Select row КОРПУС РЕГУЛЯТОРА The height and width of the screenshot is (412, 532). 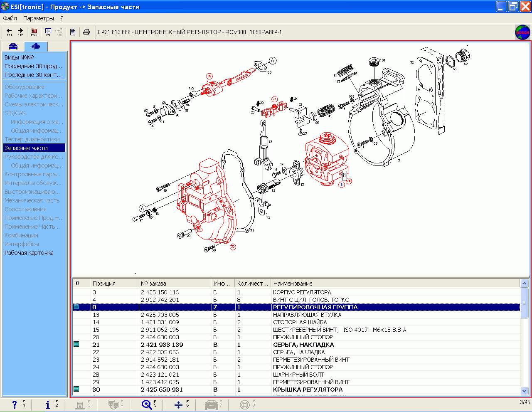(x=296, y=292)
